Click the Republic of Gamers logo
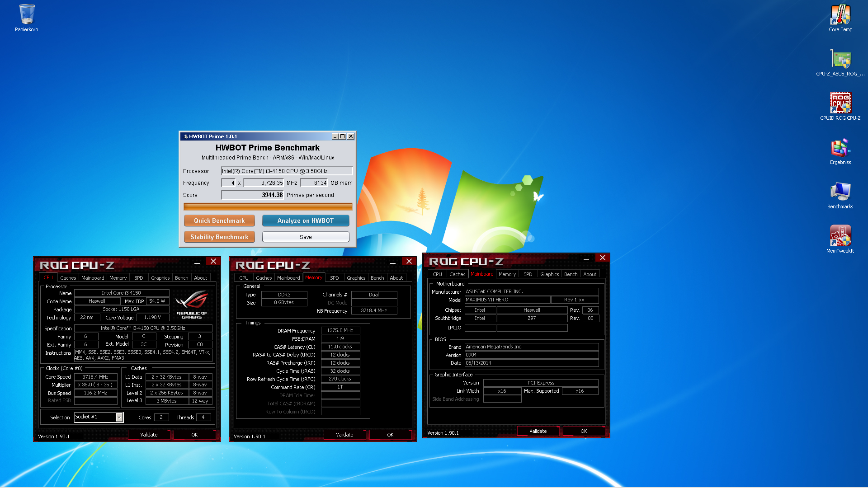Viewport: 868px width, 488px height. tap(192, 305)
